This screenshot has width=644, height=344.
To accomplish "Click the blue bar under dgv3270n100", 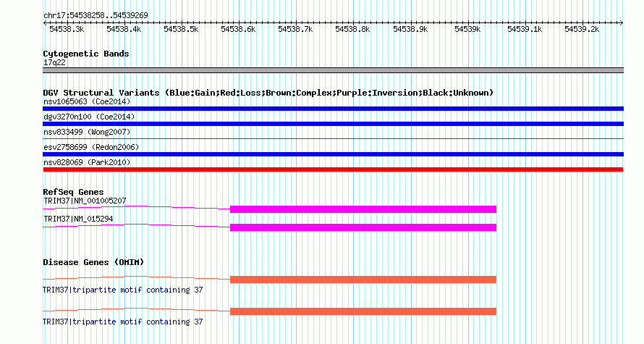I will pyautogui.click(x=333, y=124).
